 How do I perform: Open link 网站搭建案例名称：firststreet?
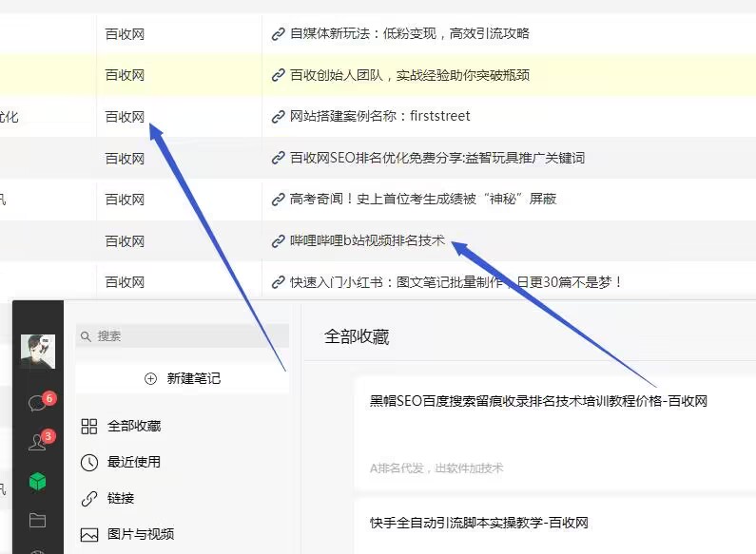coord(380,116)
